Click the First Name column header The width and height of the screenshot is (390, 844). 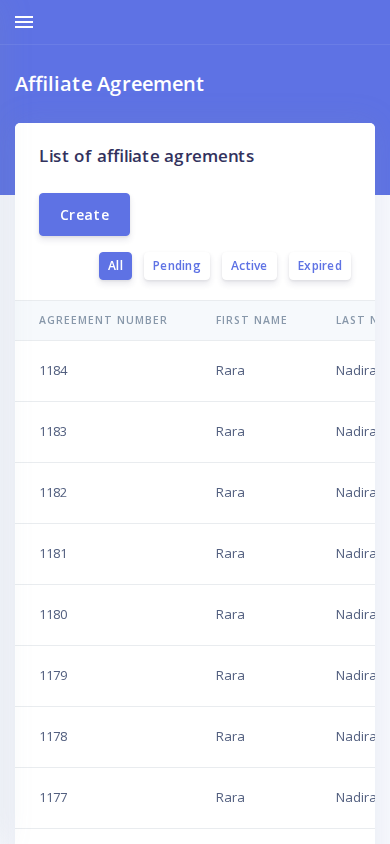252,320
